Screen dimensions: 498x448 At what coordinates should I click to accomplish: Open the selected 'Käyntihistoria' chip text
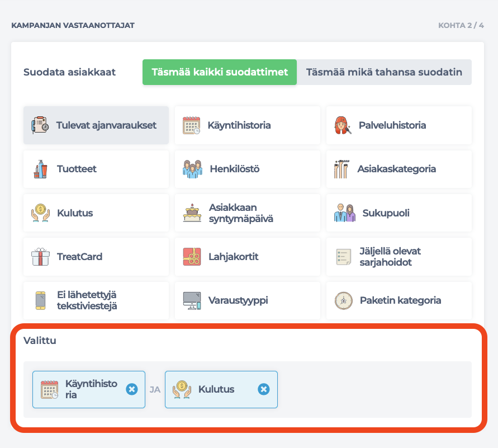(x=91, y=389)
